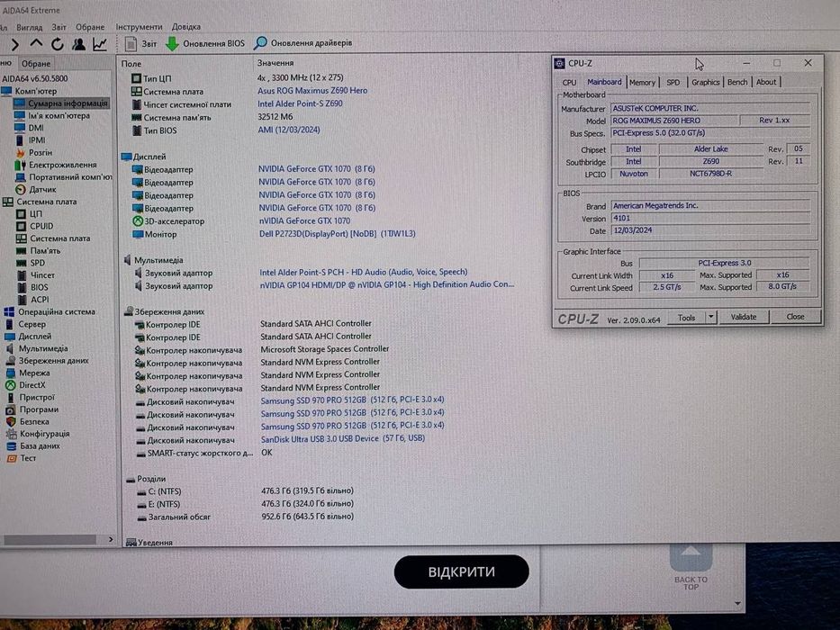Click Validate button in CPU-Z
This screenshot has height=630, width=840.
[x=744, y=317]
